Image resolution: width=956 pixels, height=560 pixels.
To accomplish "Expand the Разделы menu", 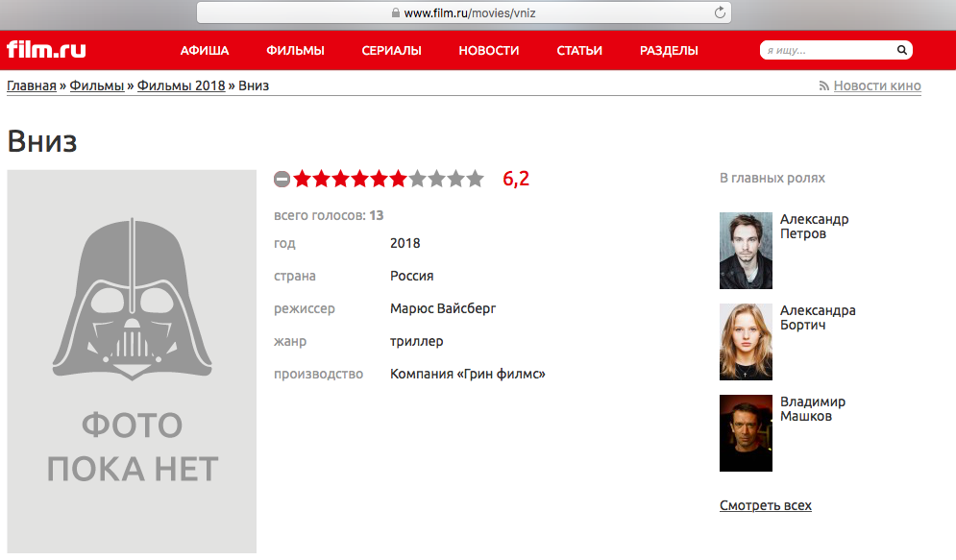I will coord(669,51).
